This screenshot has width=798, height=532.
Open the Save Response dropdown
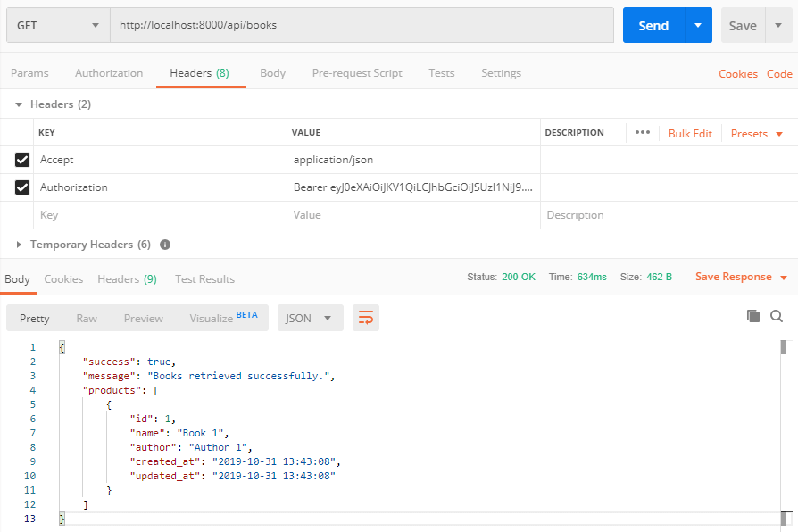pyautogui.click(x=741, y=277)
